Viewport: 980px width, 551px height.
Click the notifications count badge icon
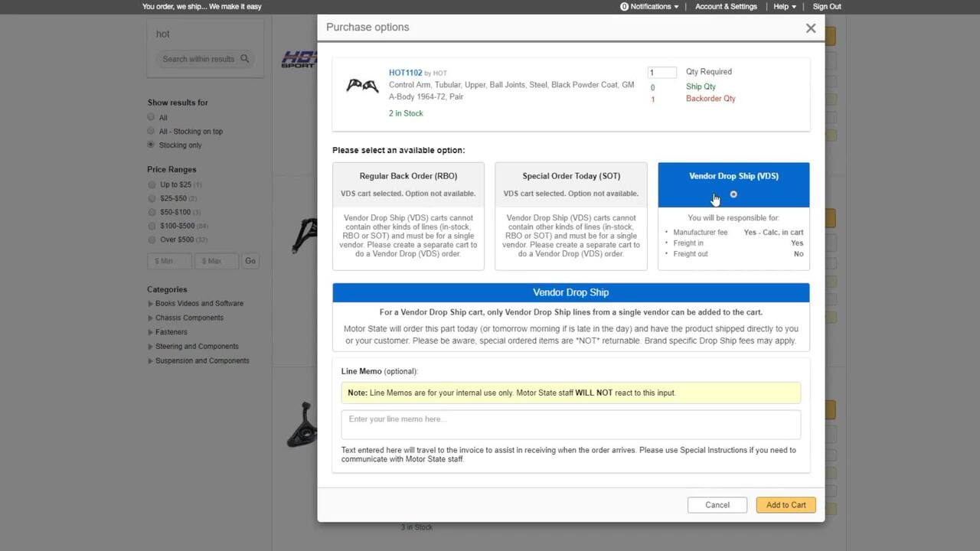pyautogui.click(x=624, y=7)
